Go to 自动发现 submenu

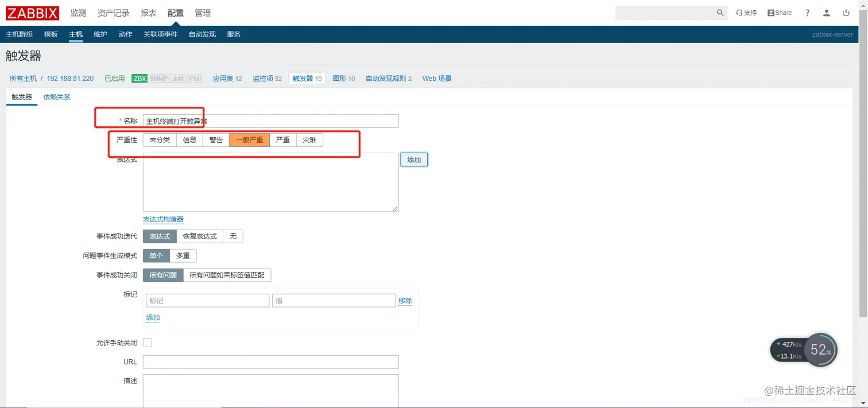tap(202, 34)
